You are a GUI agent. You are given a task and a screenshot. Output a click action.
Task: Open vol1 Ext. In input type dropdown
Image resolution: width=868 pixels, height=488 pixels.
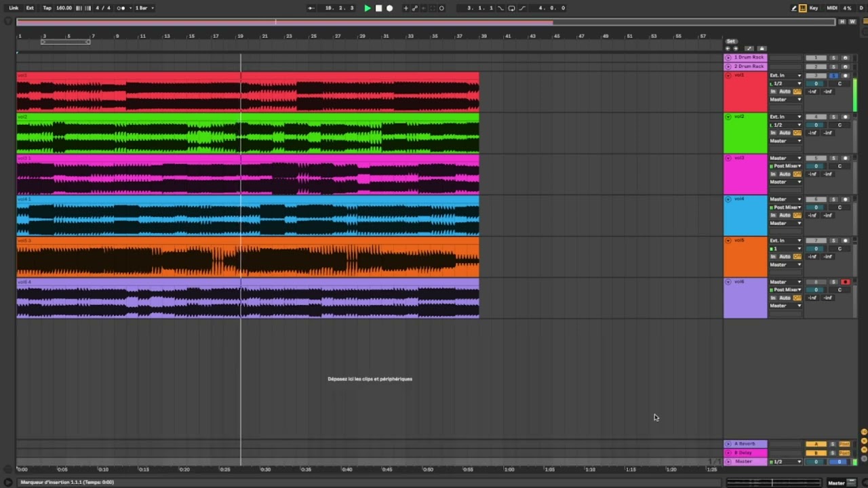click(785, 75)
